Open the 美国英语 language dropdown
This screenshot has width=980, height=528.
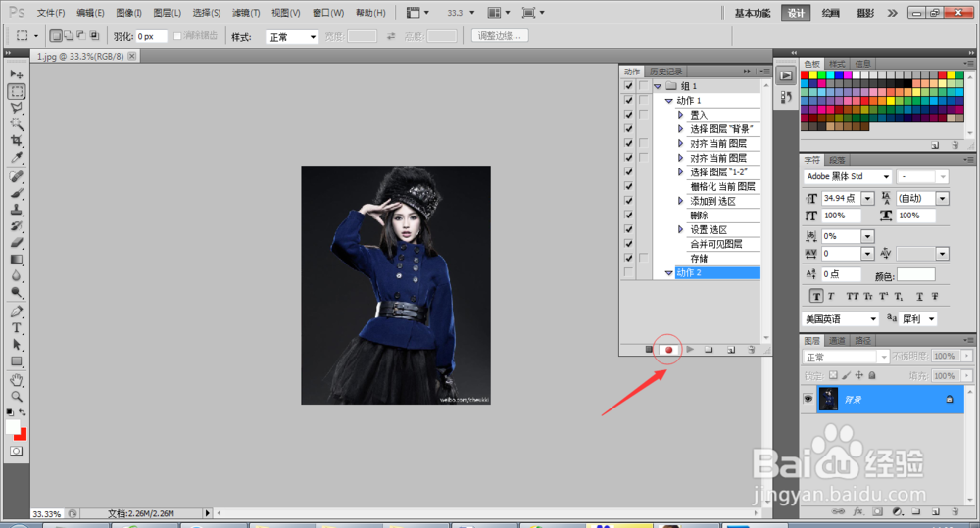pyautogui.click(x=841, y=319)
